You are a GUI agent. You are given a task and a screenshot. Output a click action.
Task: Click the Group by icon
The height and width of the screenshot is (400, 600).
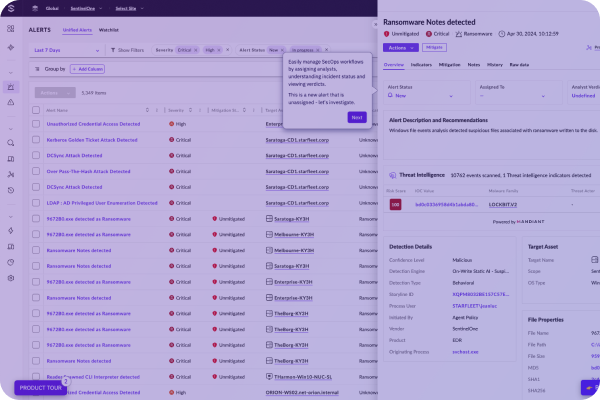[x=38, y=69]
